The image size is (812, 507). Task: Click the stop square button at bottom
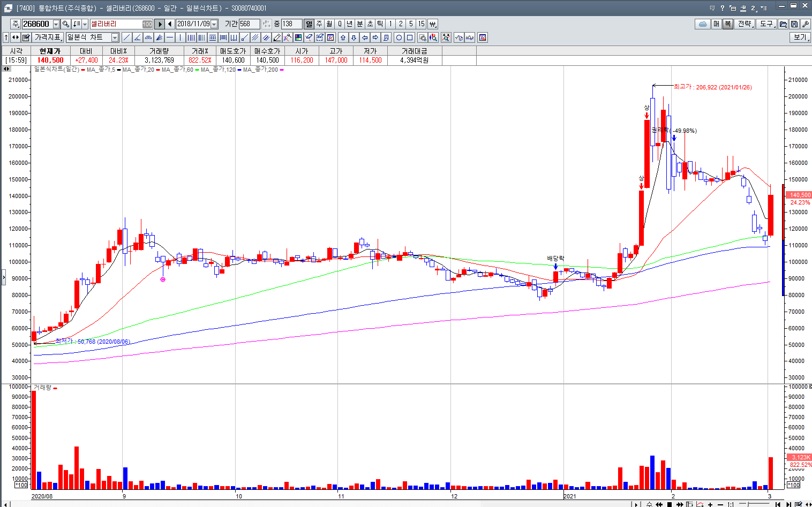pos(670,504)
